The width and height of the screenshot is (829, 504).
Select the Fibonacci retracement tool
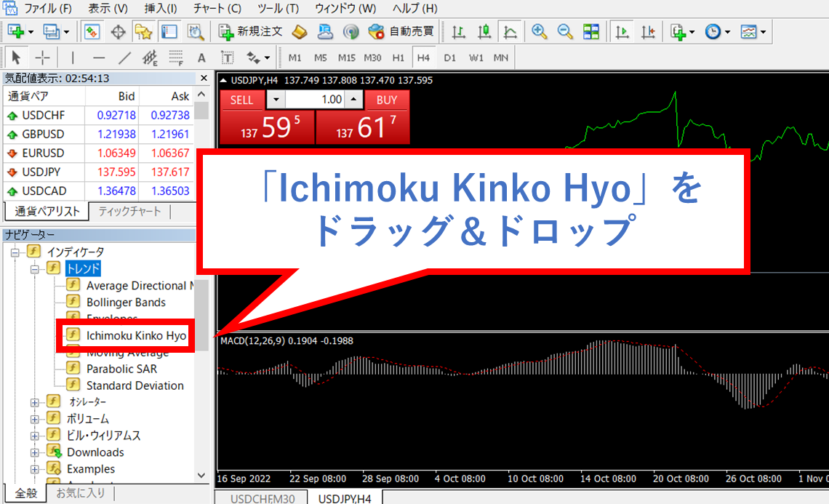[175, 57]
